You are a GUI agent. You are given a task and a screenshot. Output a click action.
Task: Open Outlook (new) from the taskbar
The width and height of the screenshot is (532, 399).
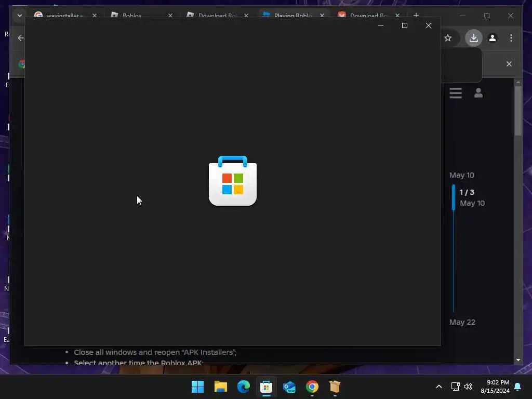[289, 387]
